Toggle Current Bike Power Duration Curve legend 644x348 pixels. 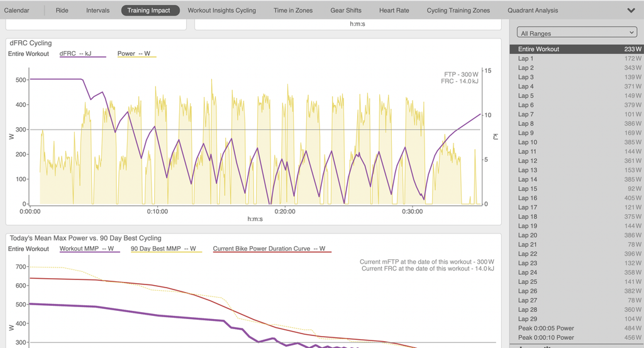click(x=272, y=249)
